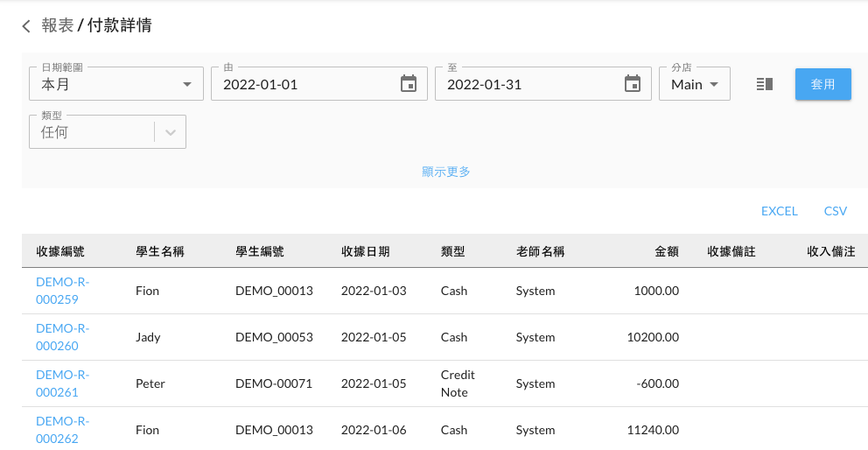Select student name Jady
This screenshot has height=450, width=868.
click(148, 337)
